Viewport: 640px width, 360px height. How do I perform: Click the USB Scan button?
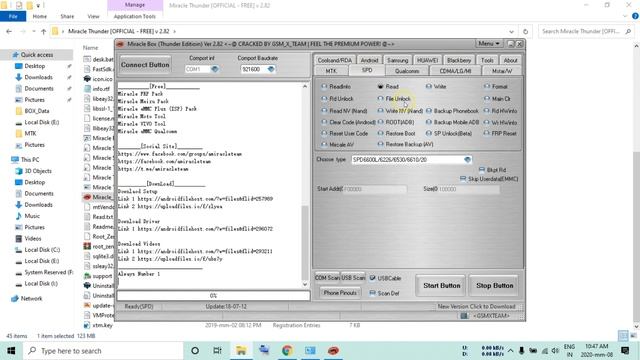(353, 278)
